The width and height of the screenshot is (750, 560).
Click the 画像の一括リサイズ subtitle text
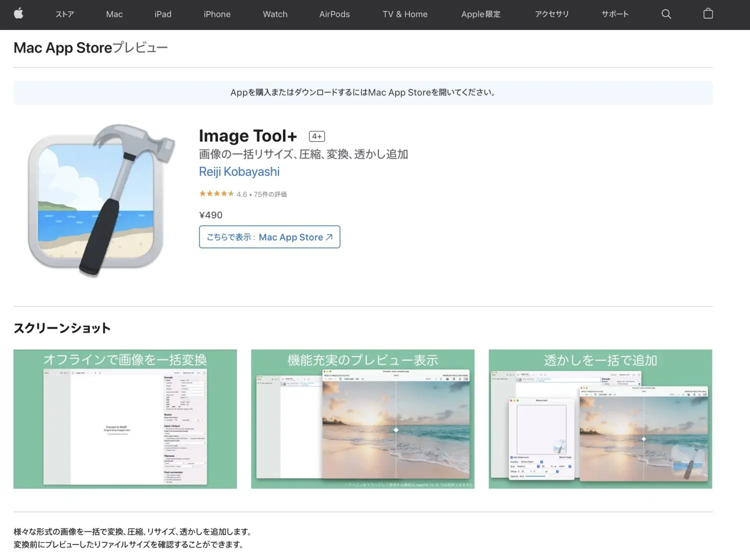point(303,154)
